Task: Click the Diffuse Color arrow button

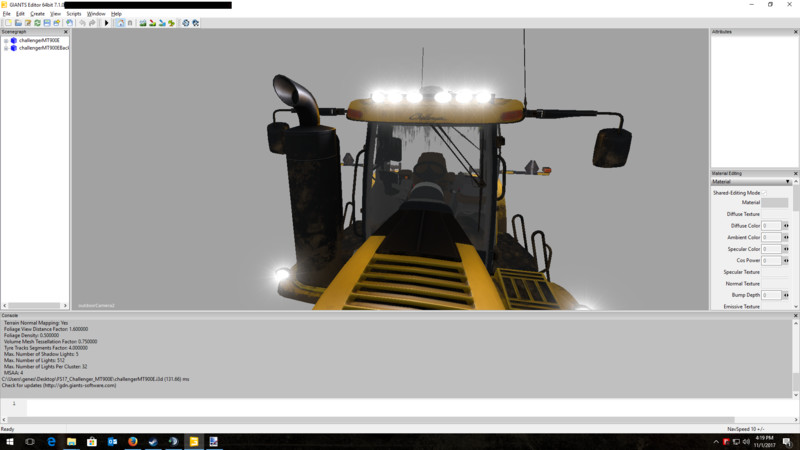Action: pos(786,226)
